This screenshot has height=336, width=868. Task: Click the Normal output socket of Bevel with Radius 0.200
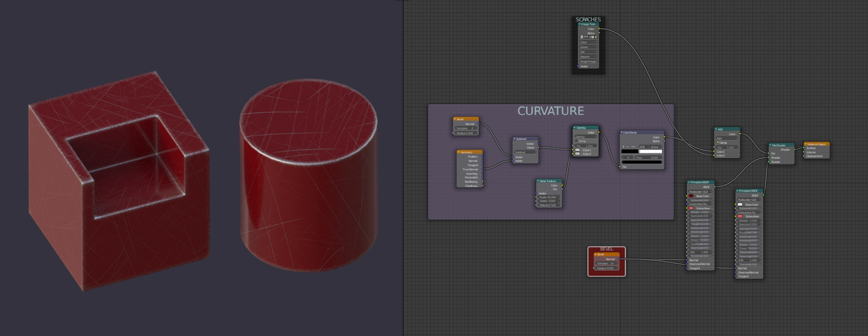click(479, 123)
